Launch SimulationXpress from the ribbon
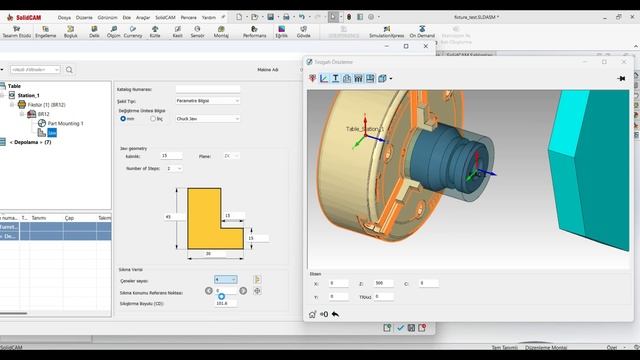 coord(387,32)
